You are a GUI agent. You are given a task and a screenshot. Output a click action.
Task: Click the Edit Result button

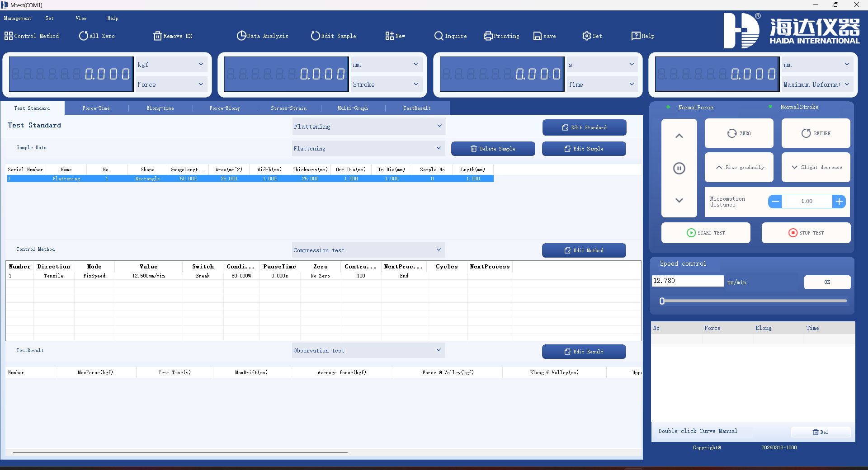(x=584, y=352)
